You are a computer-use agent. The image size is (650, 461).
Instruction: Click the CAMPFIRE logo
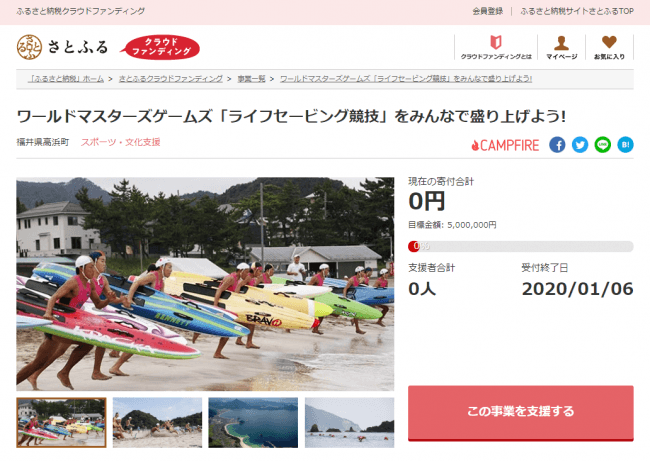point(505,145)
